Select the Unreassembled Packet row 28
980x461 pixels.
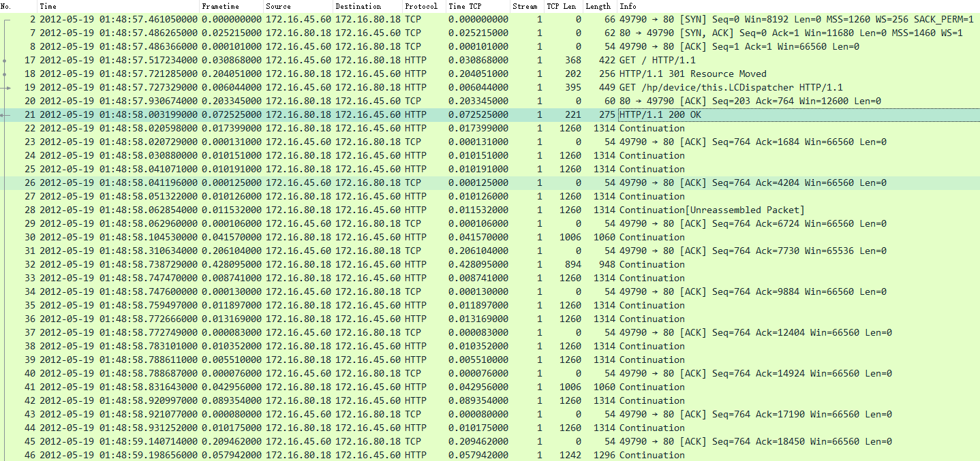[341, 210]
